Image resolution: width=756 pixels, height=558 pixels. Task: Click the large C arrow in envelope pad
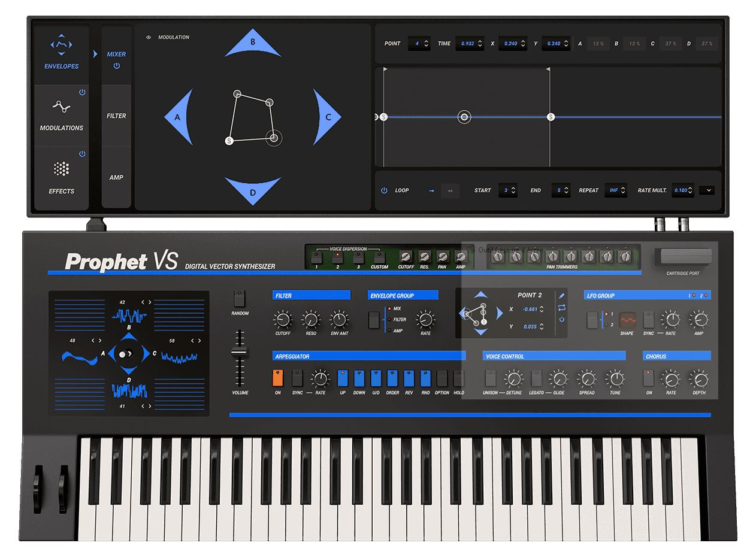pos(327,117)
